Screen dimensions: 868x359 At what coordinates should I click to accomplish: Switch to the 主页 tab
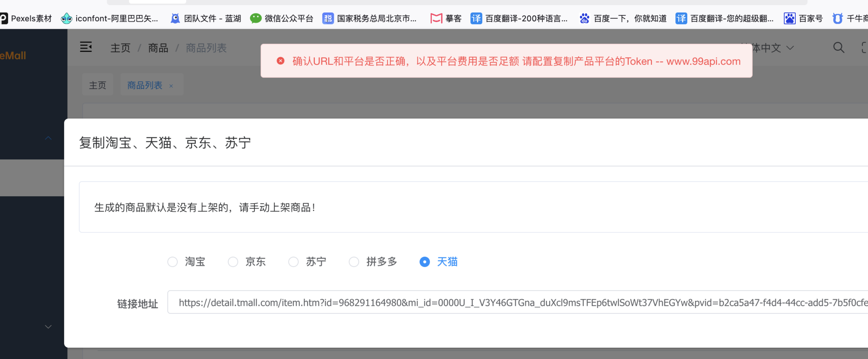tap(98, 85)
